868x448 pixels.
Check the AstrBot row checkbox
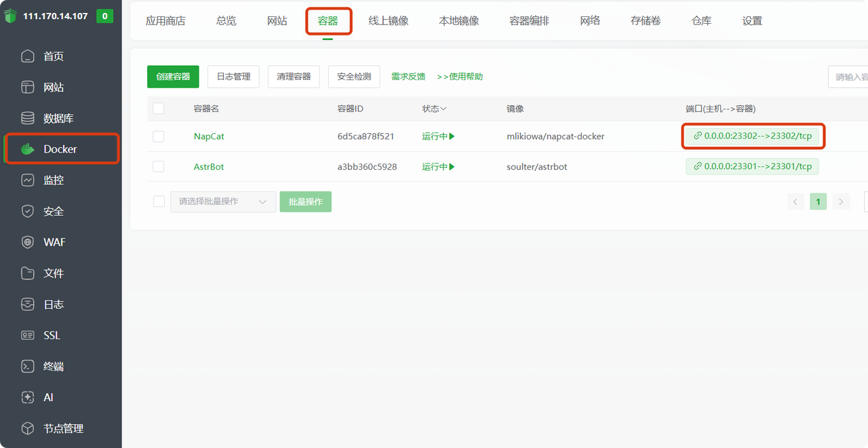pos(159,166)
